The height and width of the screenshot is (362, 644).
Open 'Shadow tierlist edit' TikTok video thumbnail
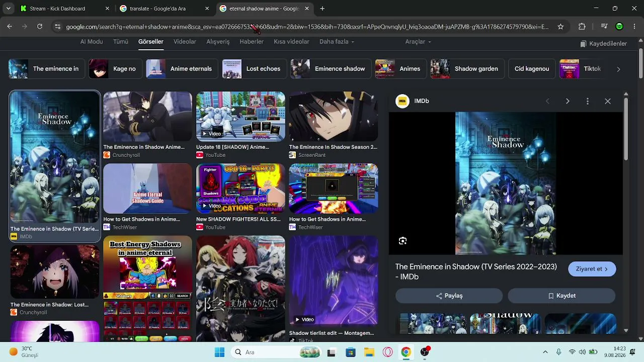click(334, 281)
